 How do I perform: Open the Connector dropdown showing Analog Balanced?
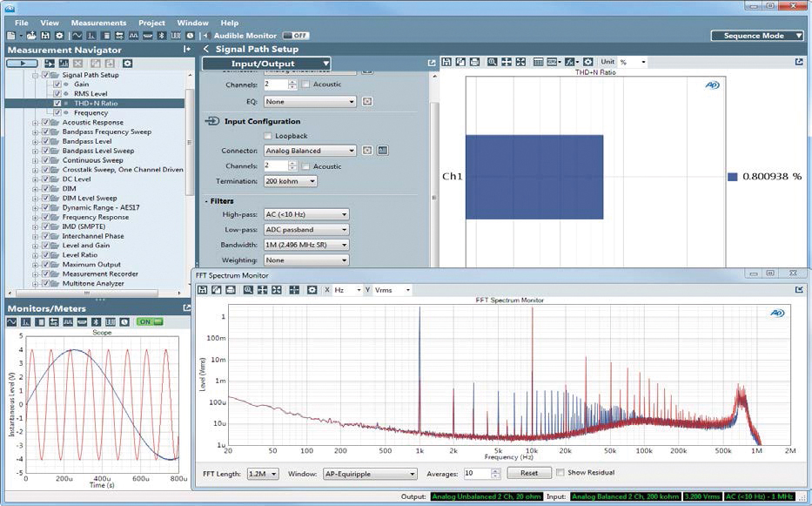tap(310, 151)
